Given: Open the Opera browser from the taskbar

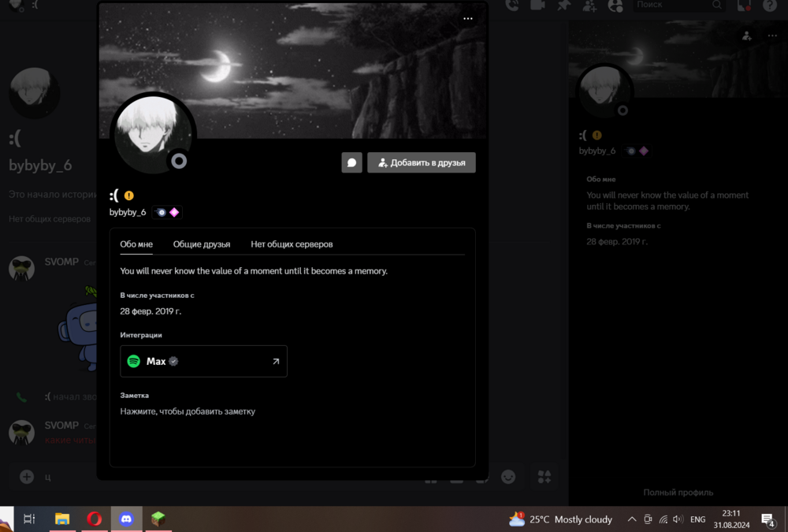Looking at the screenshot, I should coord(94,519).
